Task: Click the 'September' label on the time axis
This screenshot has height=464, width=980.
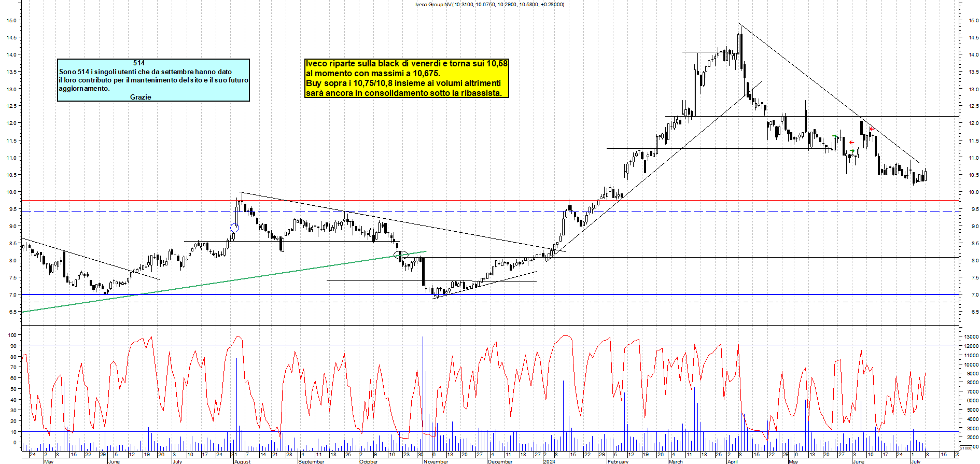Action: 311,461
